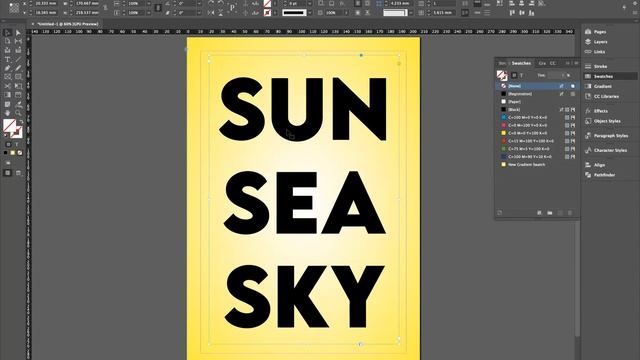Open opacity percentage dropdown arrow

click(346, 13)
